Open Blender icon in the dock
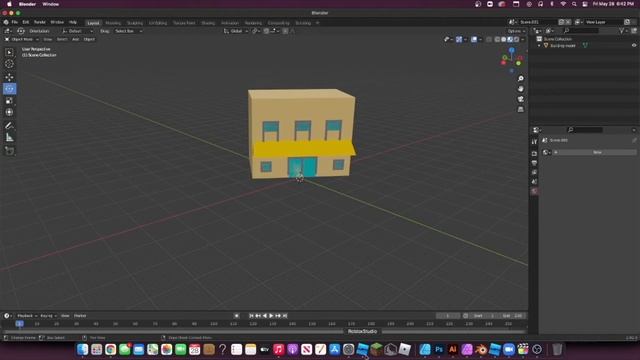Image resolution: width=640 pixels, height=360 pixels. pyautogui.click(x=481, y=349)
